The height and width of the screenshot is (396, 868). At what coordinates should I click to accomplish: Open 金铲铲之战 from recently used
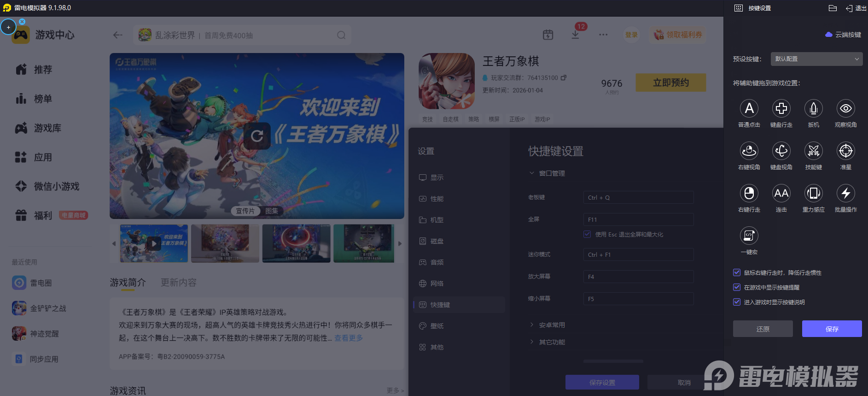(x=40, y=308)
